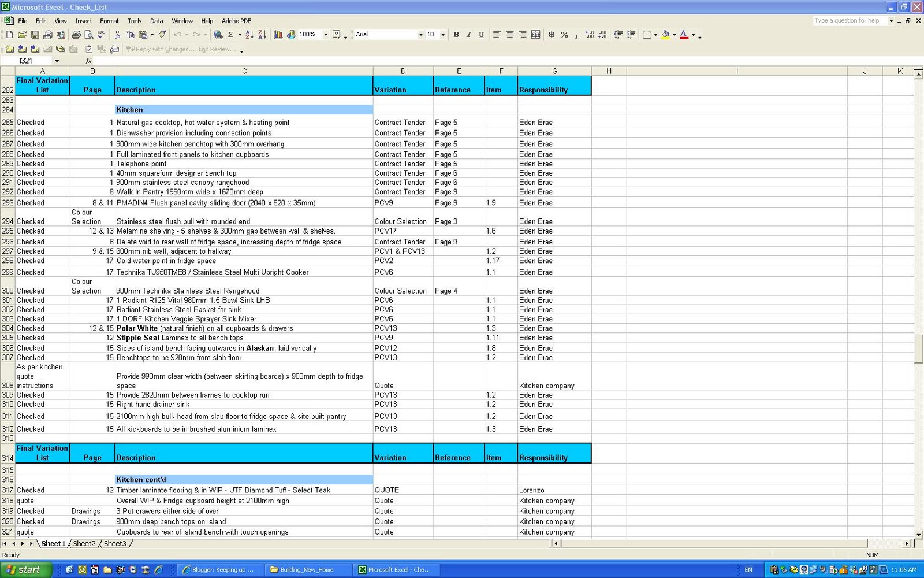The image size is (924, 578).
Task: Click the Windows start button
Action: click(x=27, y=570)
